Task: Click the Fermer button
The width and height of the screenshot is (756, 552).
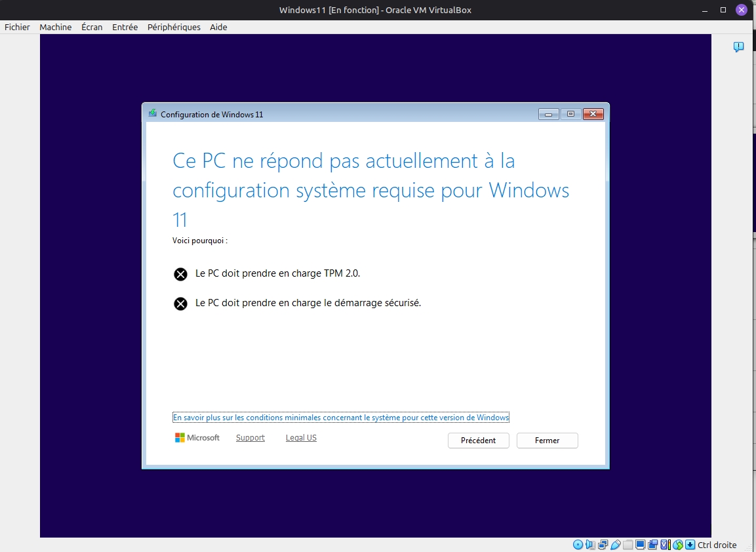Action: click(x=547, y=440)
